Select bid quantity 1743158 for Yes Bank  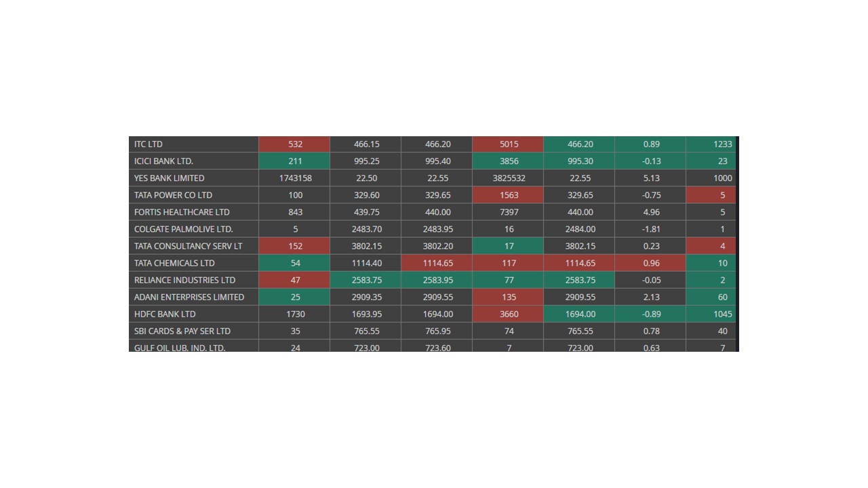(294, 178)
